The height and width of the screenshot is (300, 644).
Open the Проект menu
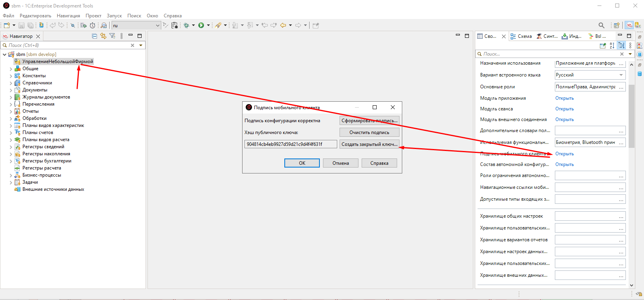(x=93, y=16)
